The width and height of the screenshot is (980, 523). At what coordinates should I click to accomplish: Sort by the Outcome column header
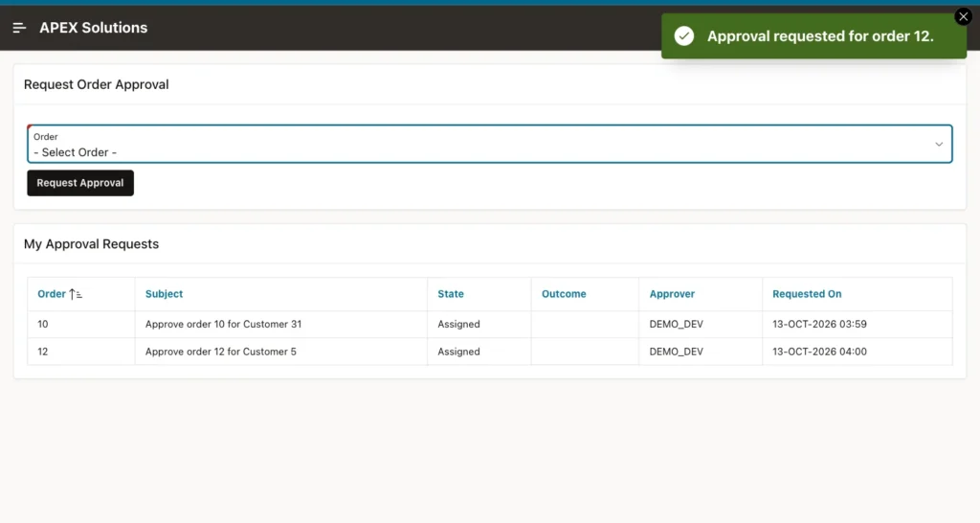pyautogui.click(x=564, y=294)
